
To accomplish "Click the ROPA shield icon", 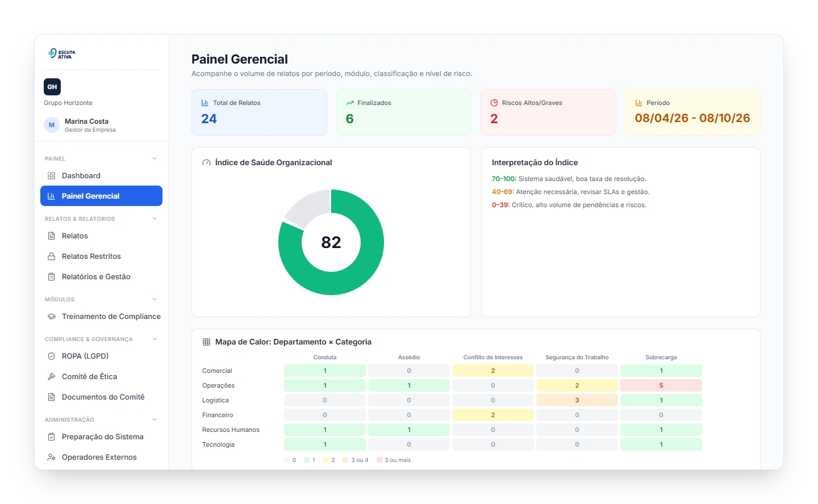I will pyautogui.click(x=52, y=356).
